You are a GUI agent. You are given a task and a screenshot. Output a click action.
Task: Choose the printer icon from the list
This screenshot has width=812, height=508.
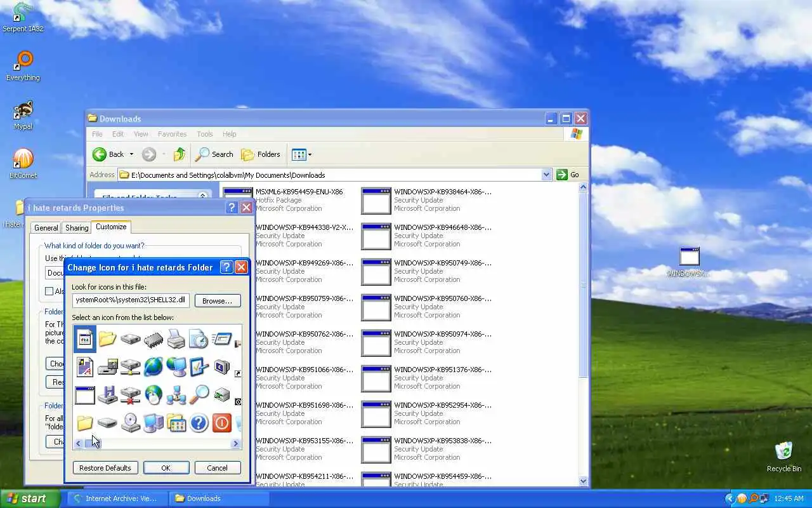[x=176, y=339]
